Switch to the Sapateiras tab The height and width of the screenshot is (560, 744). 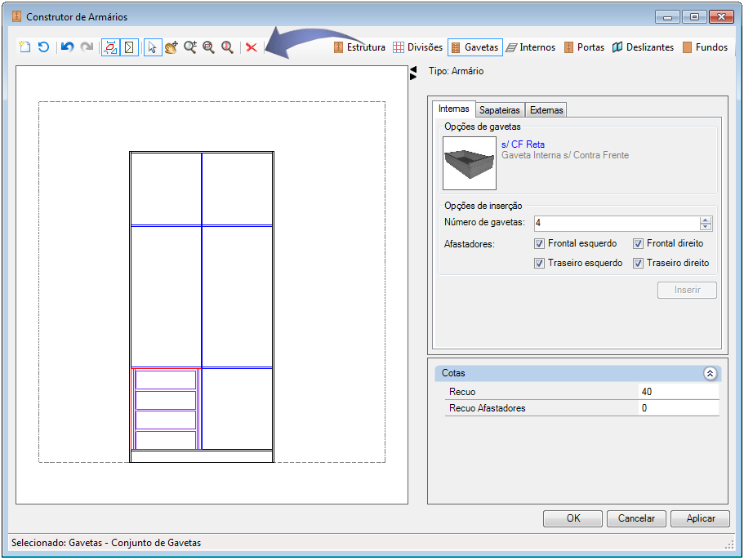pos(500,110)
